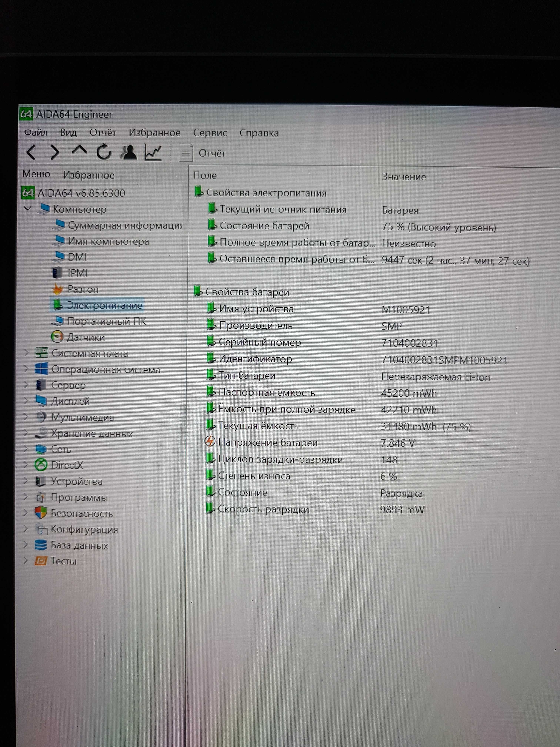Screen dimensions: 560x747
Task: Open the Отчёт menu in the menu bar
Action: pos(103,132)
